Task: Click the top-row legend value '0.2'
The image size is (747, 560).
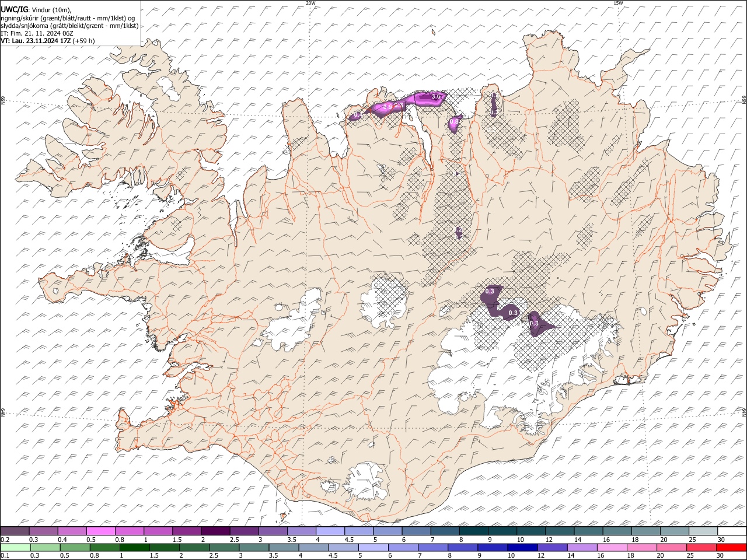Action: pos(5,540)
